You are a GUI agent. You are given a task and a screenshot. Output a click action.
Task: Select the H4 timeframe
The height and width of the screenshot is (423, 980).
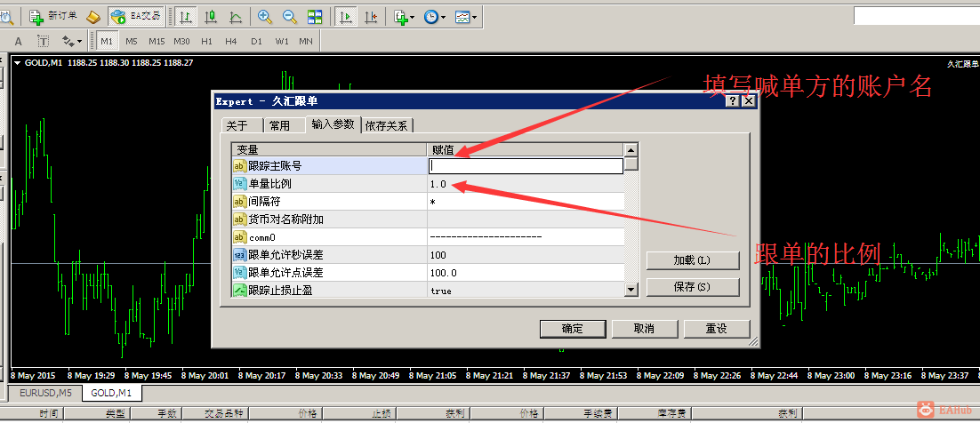click(x=231, y=42)
